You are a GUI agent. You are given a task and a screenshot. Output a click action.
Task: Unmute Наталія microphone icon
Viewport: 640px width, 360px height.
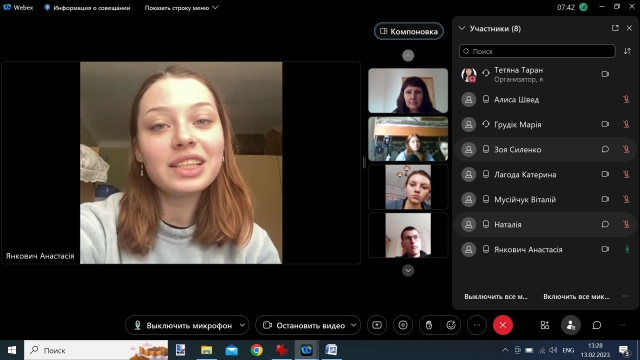[626, 224]
